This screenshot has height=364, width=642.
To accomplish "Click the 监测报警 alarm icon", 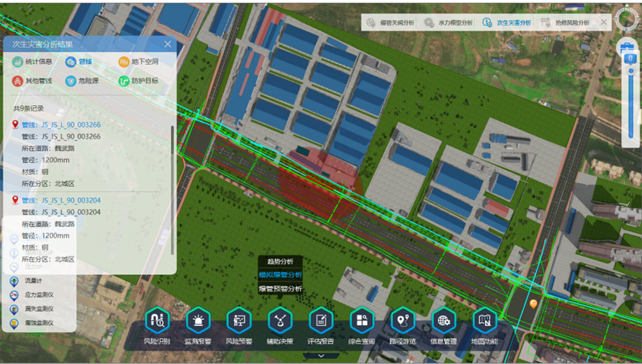I will pos(198,321).
